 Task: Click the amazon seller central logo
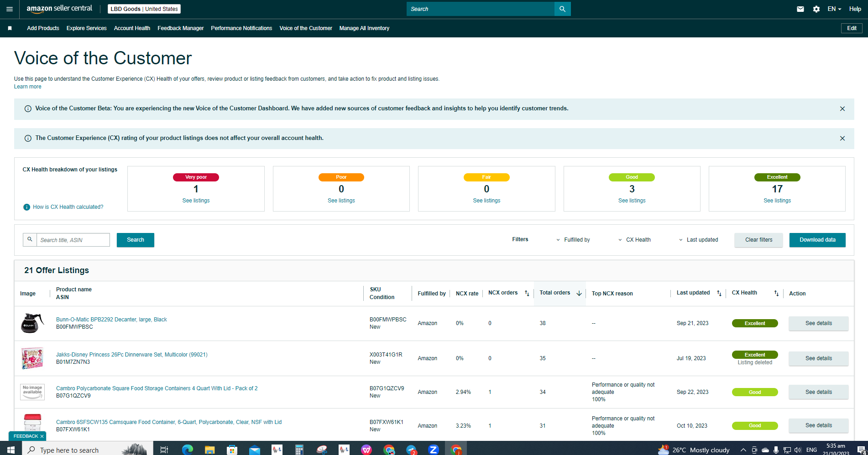pyautogui.click(x=59, y=9)
